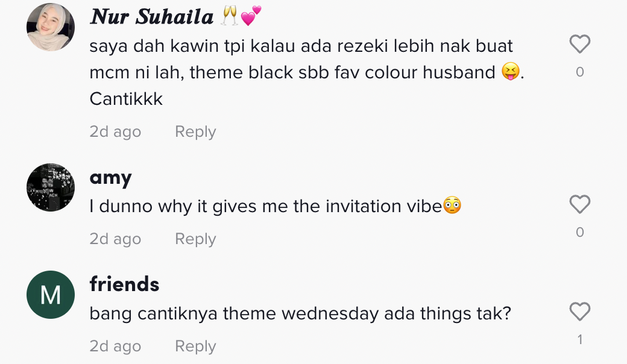The width and height of the screenshot is (627, 364).
Task: Click the timestamp on the friends comment
Action: tap(115, 347)
